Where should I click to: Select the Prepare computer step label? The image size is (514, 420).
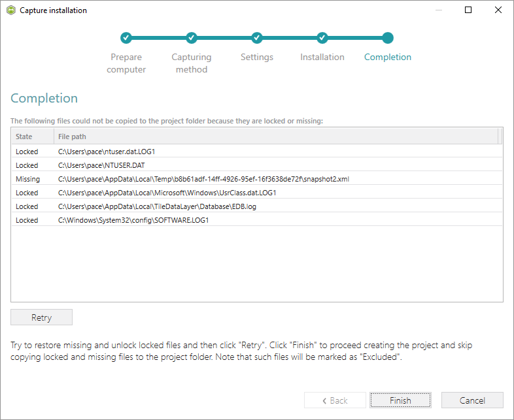point(126,63)
